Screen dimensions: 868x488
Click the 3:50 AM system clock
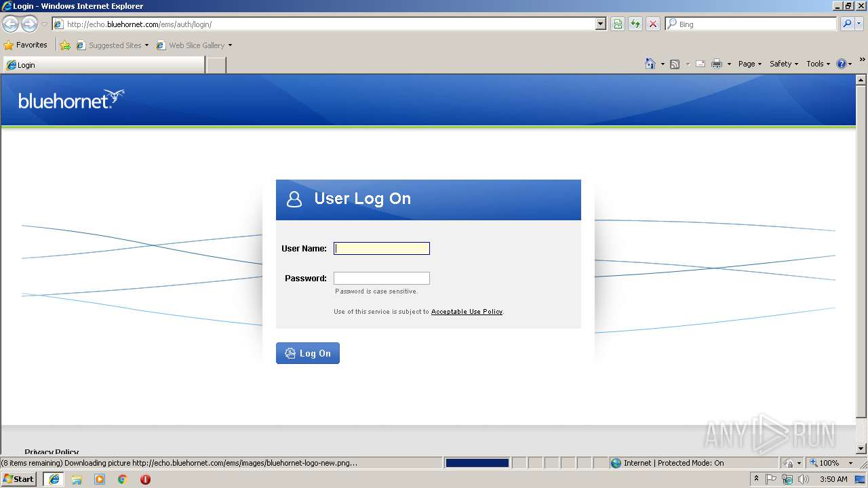(x=833, y=479)
